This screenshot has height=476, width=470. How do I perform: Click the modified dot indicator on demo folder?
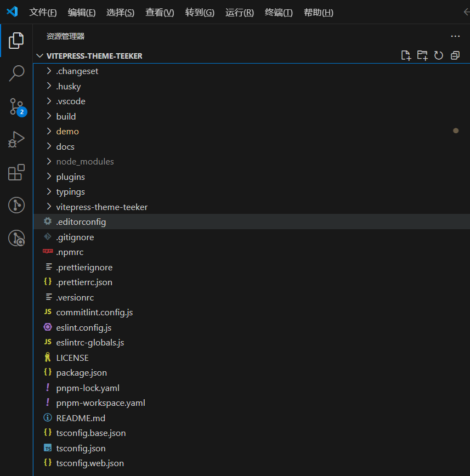pos(456,131)
